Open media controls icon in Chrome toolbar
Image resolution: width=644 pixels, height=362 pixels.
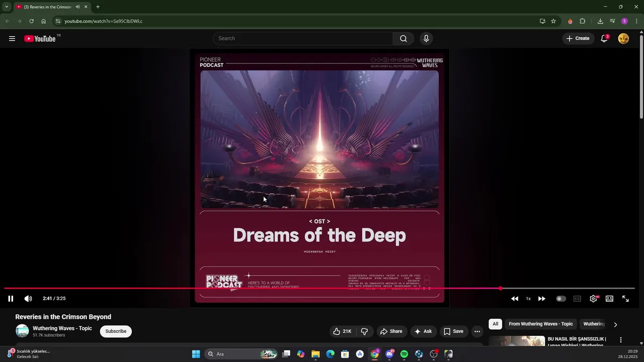click(x=612, y=21)
